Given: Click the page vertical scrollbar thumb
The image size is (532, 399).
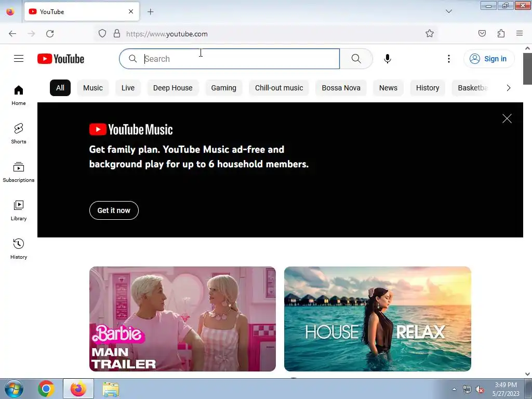Looking at the screenshot, I should tap(527, 69).
